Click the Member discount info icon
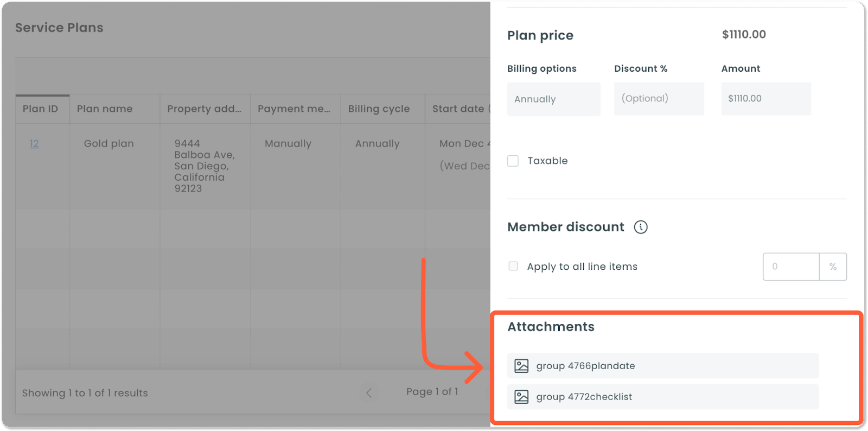The image size is (868, 431). coord(641,227)
